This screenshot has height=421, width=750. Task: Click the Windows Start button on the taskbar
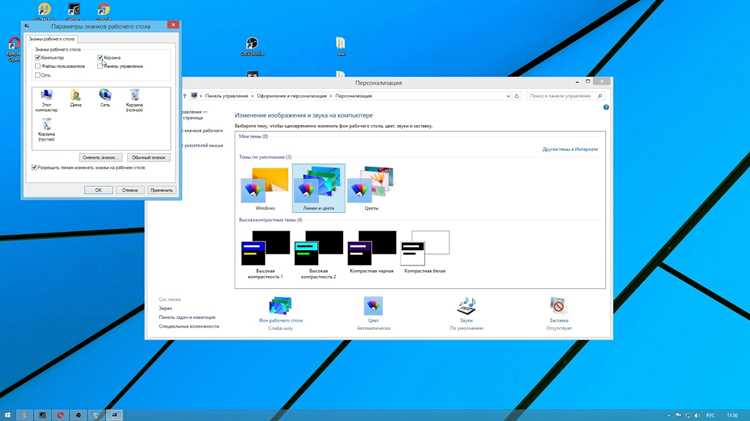click(7, 415)
